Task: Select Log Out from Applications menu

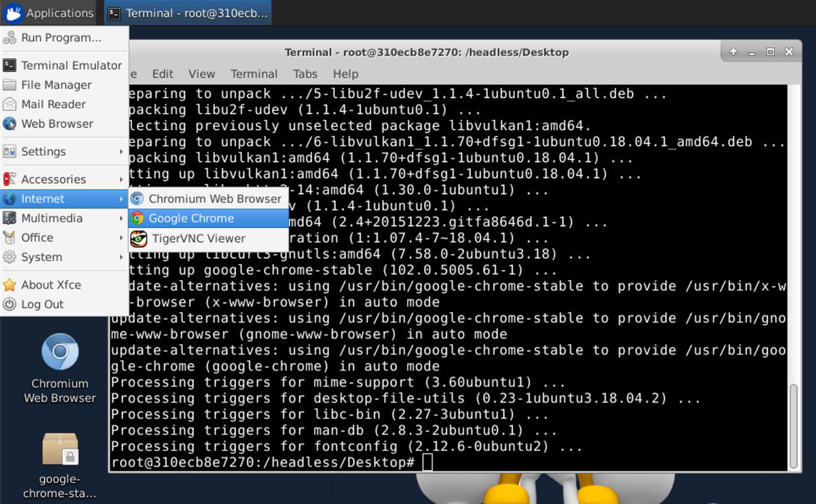Action: coord(42,305)
